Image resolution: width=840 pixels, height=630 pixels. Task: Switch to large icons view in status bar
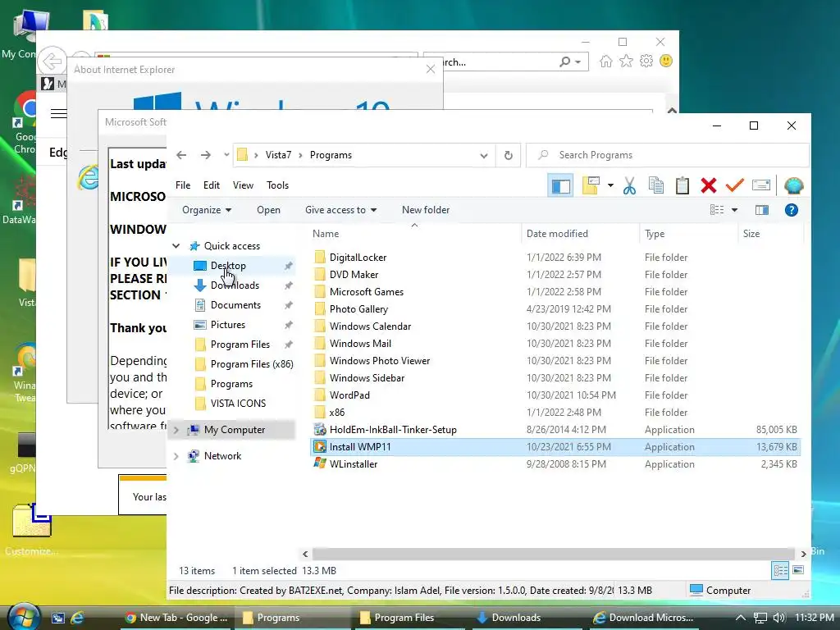(x=798, y=570)
